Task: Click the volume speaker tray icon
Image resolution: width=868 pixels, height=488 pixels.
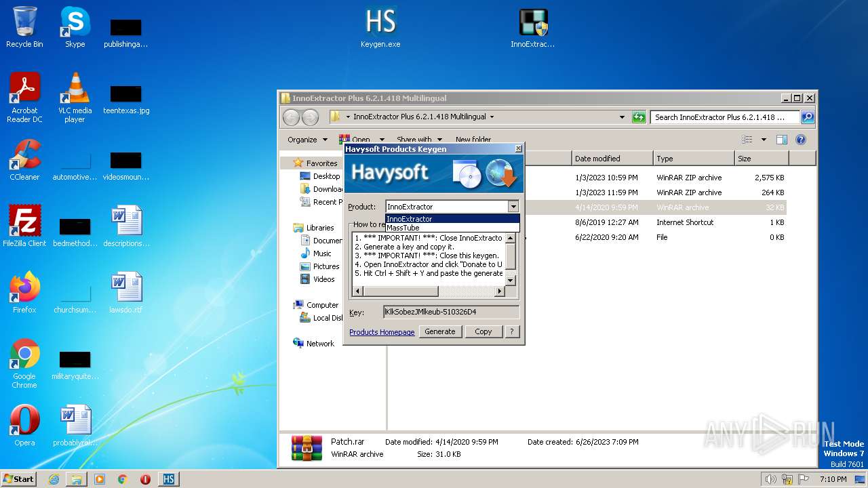Action: coord(770,479)
